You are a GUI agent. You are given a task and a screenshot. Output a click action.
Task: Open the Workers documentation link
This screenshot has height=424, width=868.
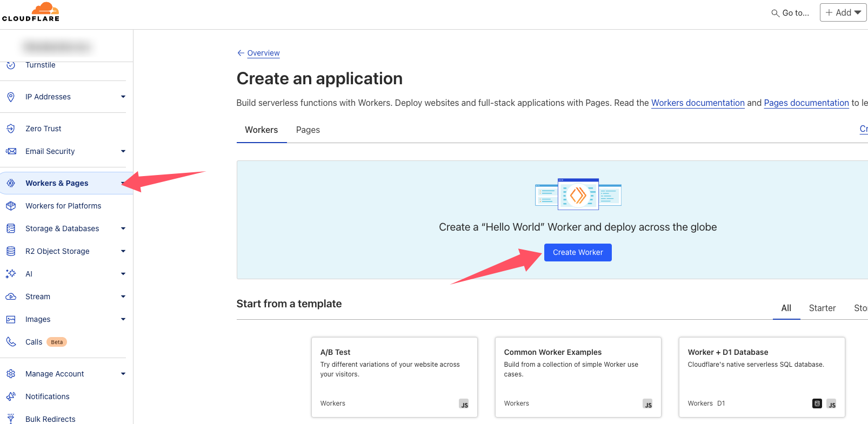coord(698,103)
